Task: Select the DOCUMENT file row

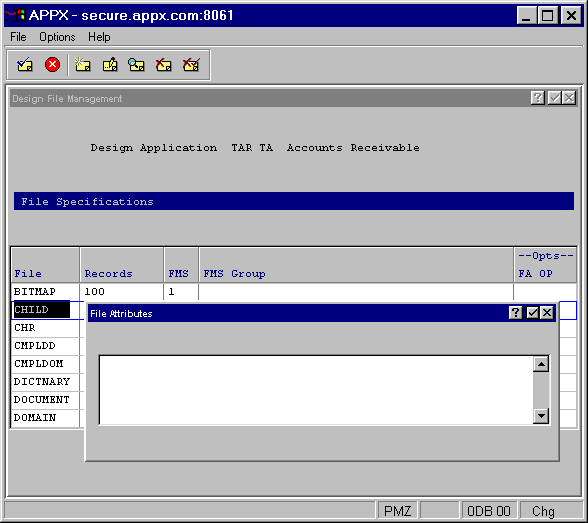Action: 45,400
